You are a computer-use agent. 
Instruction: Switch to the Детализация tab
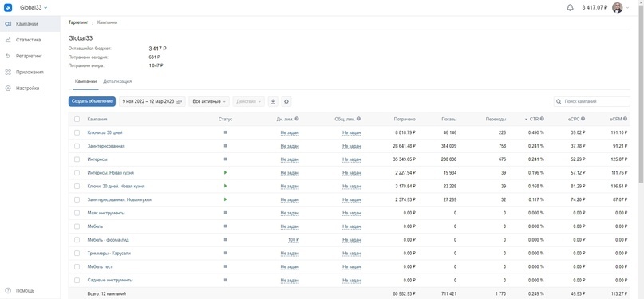tap(117, 81)
